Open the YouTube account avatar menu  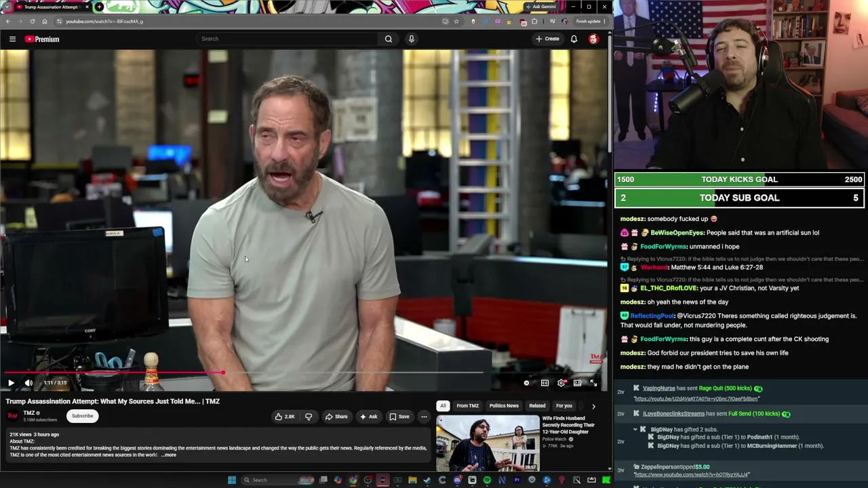click(x=593, y=39)
